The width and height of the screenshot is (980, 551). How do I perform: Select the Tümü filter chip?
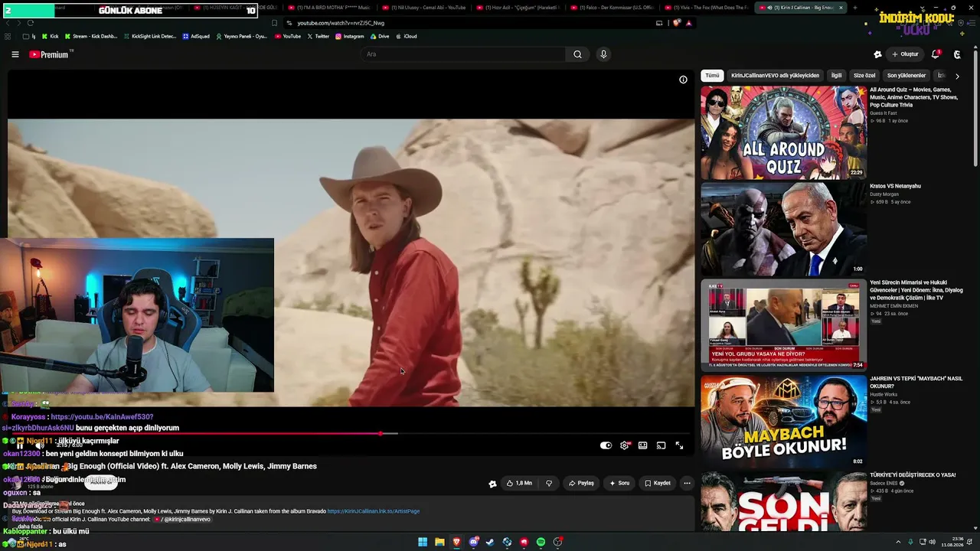713,76
